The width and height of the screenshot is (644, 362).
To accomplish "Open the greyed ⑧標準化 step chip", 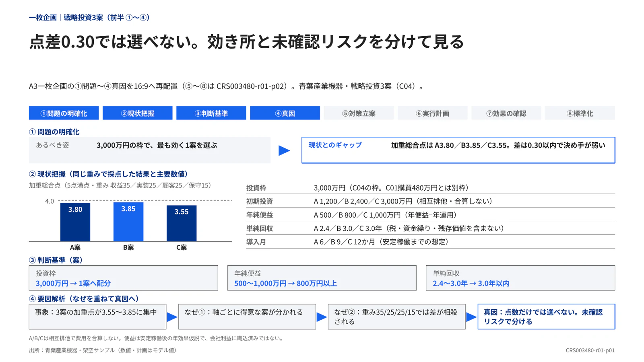I will pos(580,113).
